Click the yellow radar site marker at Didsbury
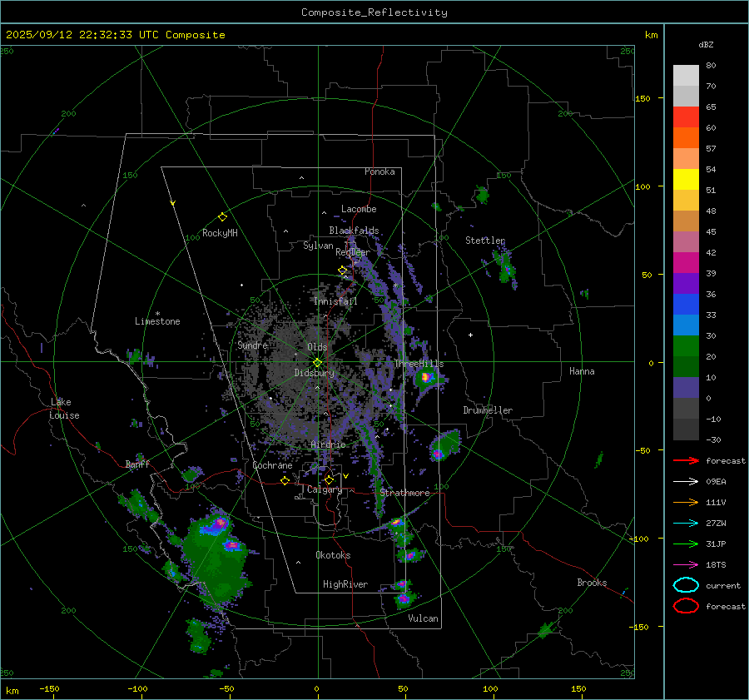Screen dimensions: 749x700 [318, 363]
